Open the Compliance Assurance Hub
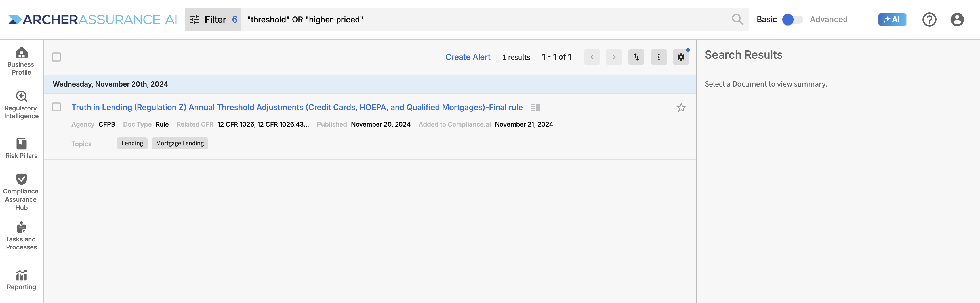The image size is (980, 303). point(21,192)
